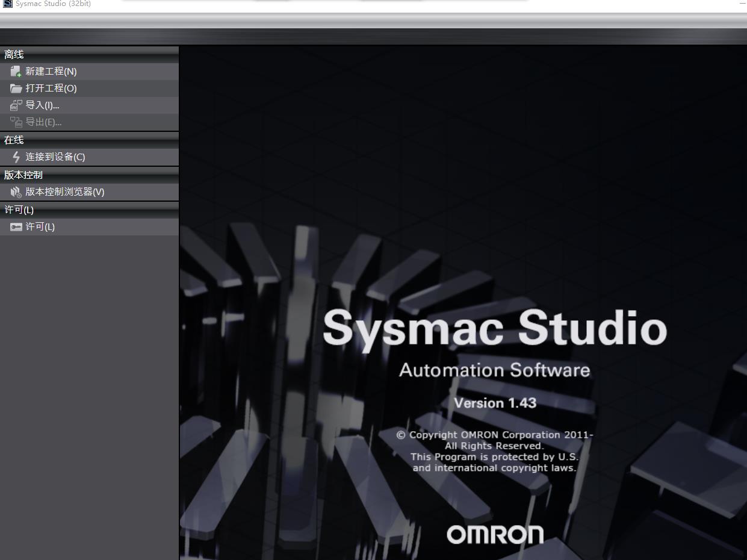Click the Version 1.43 text
Viewport: 747px width, 560px height.
coord(495,403)
